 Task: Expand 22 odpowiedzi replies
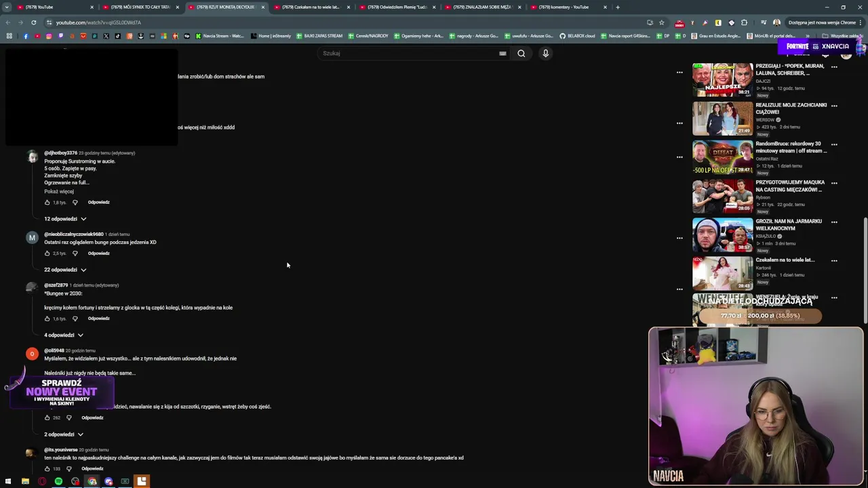point(65,270)
